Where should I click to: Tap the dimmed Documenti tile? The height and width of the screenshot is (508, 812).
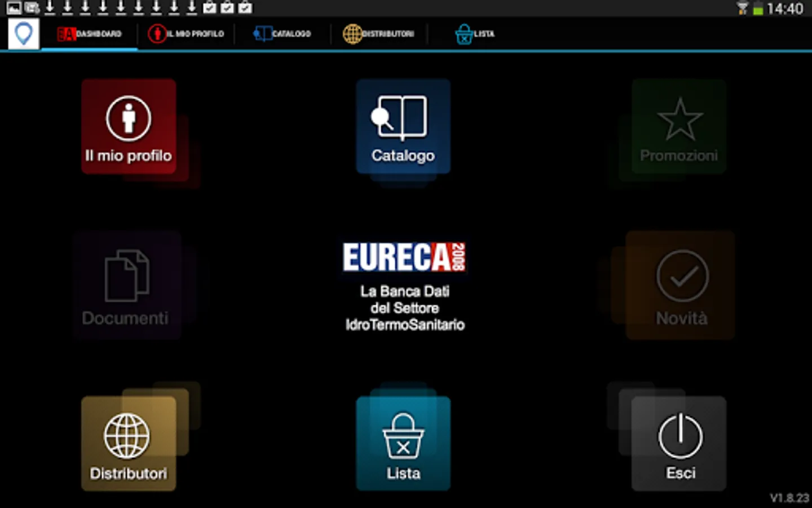(127, 285)
